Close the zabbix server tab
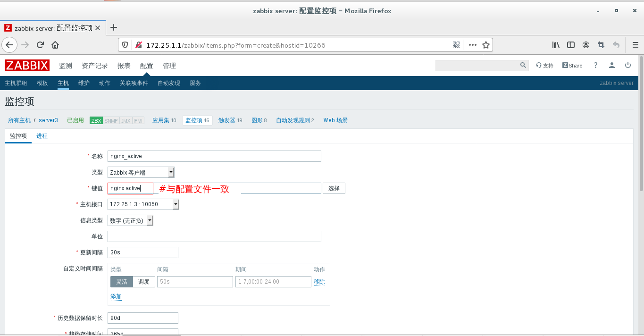The height and width of the screenshot is (336, 644). (x=98, y=28)
